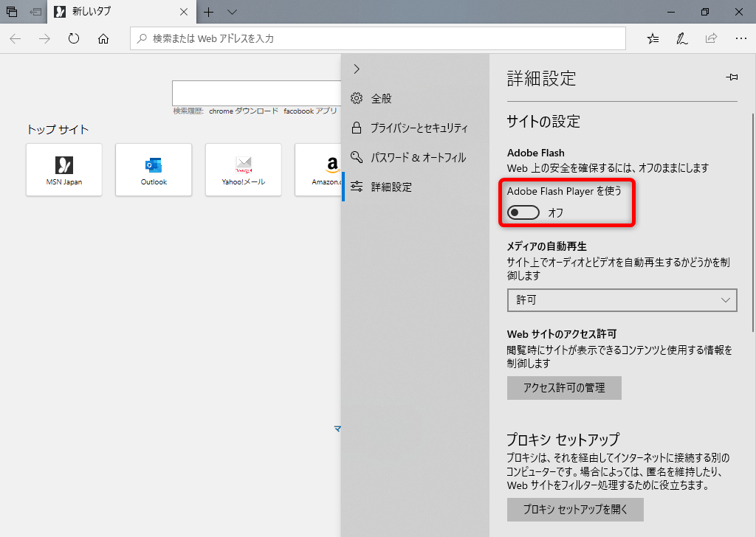Open the tab list dropdown arrow
This screenshot has height=537, width=756.
point(232,13)
